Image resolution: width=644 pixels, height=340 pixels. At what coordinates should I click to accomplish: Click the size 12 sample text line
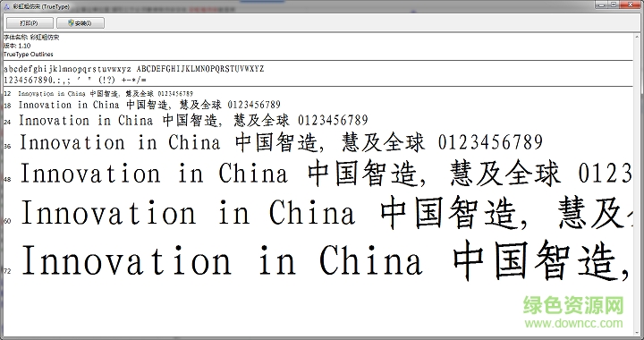point(106,94)
